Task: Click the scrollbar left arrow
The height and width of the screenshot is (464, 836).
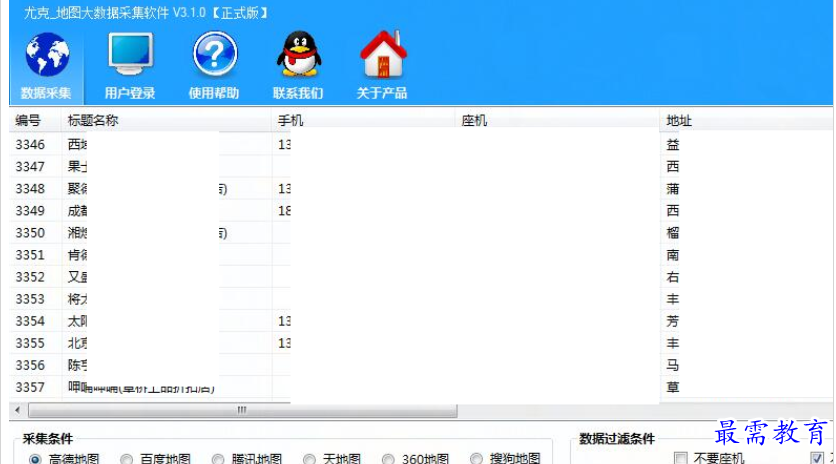Action: pyautogui.click(x=18, y=410)
